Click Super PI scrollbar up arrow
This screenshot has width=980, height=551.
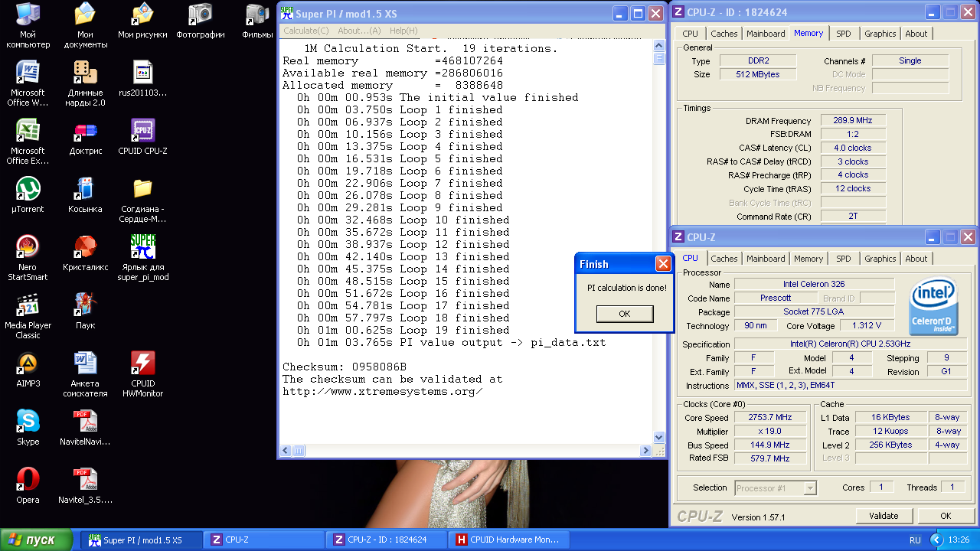(659, 45)
